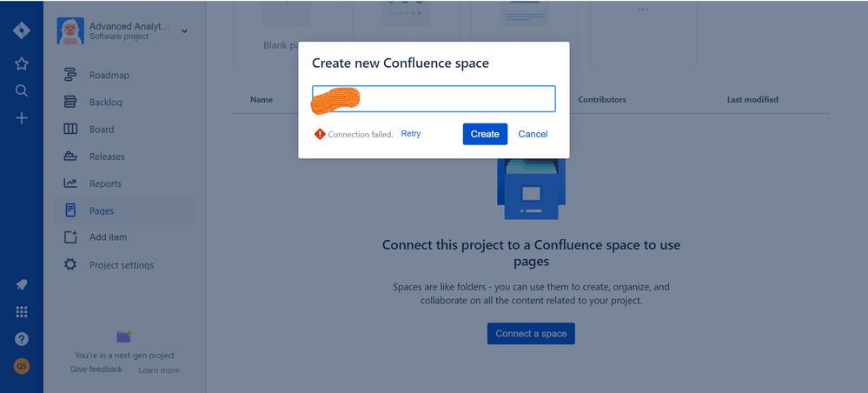Open Board in sidebar

pos(102,130)
